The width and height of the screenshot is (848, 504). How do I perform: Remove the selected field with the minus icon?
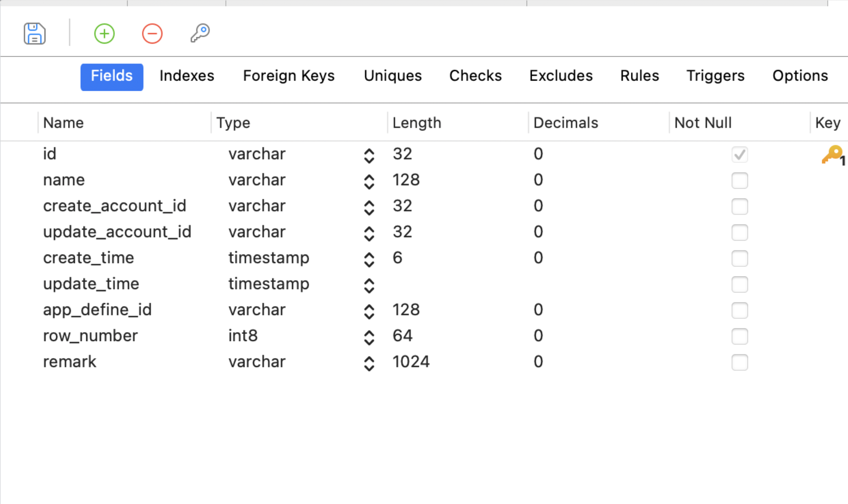click(152, 33)
